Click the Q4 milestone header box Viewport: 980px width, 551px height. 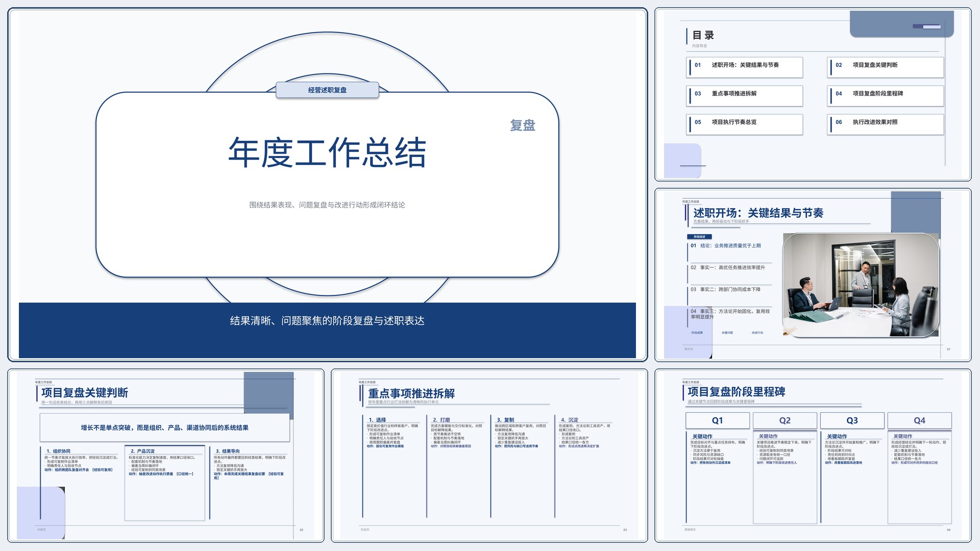(920, 420)
